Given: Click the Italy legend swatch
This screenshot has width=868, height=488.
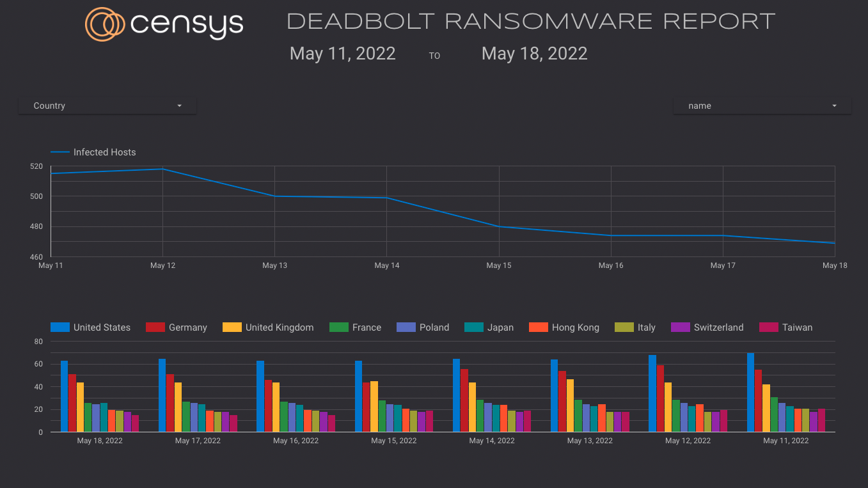Looking at the screenshot, I should [625, 327].
